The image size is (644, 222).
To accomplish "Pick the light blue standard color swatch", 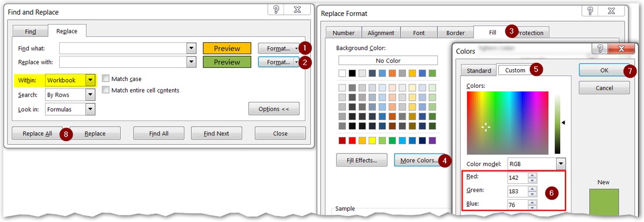I will (402, 141).
